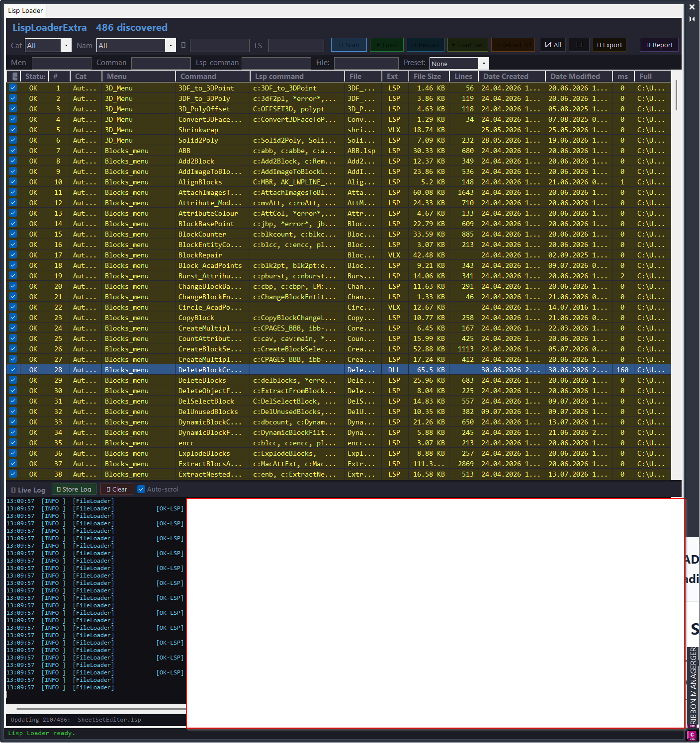
Task: Click the Reload button
Action: point(426,45)
